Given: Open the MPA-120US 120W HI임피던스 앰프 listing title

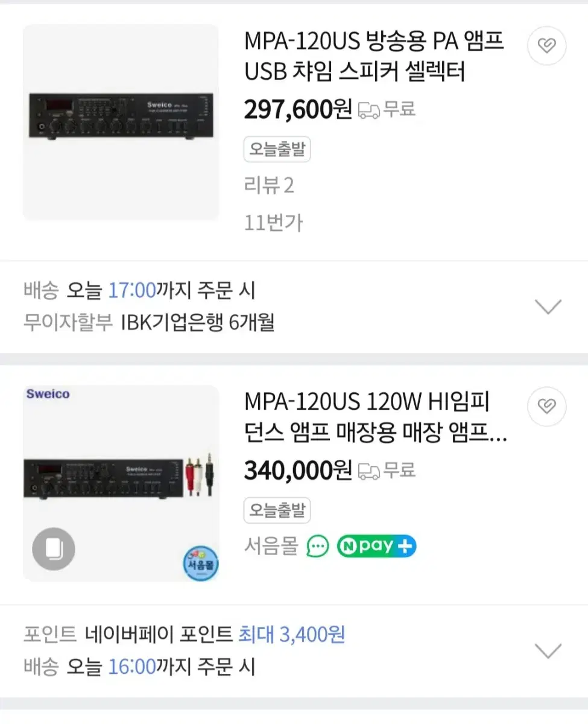Looking at the screenshot, I should pos(374,418).
